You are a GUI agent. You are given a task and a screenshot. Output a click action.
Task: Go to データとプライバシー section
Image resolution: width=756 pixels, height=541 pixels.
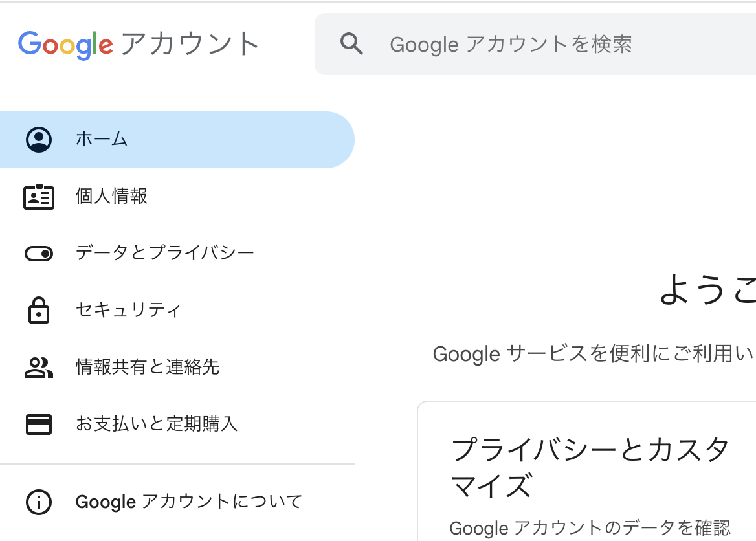tap(165, 253)
